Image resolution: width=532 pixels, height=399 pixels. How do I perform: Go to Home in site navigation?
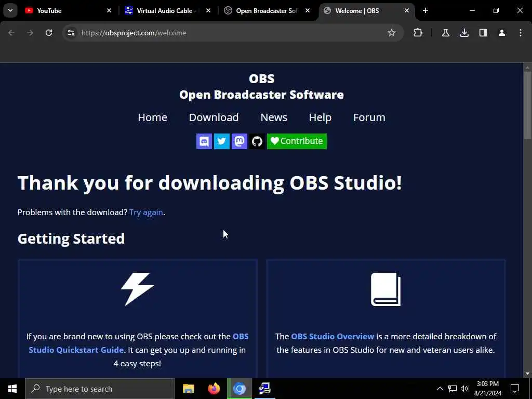(x=152, y=117)
